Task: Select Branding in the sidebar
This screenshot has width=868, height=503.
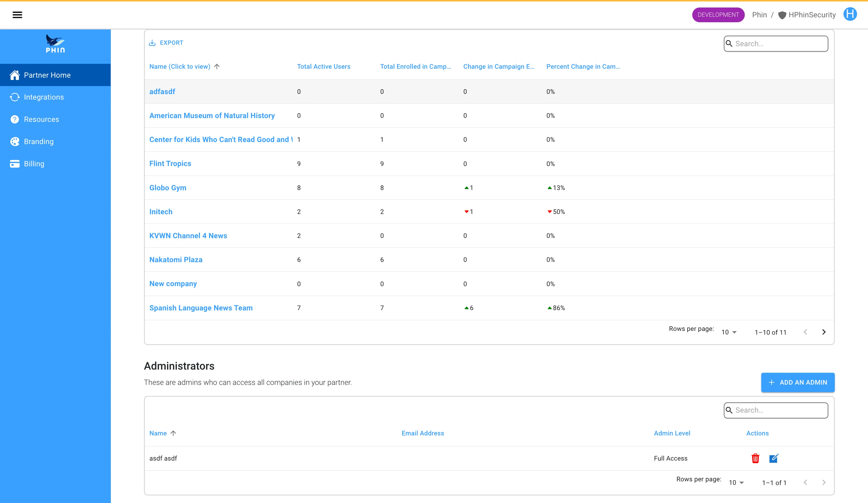Action: tap(39, 142)
